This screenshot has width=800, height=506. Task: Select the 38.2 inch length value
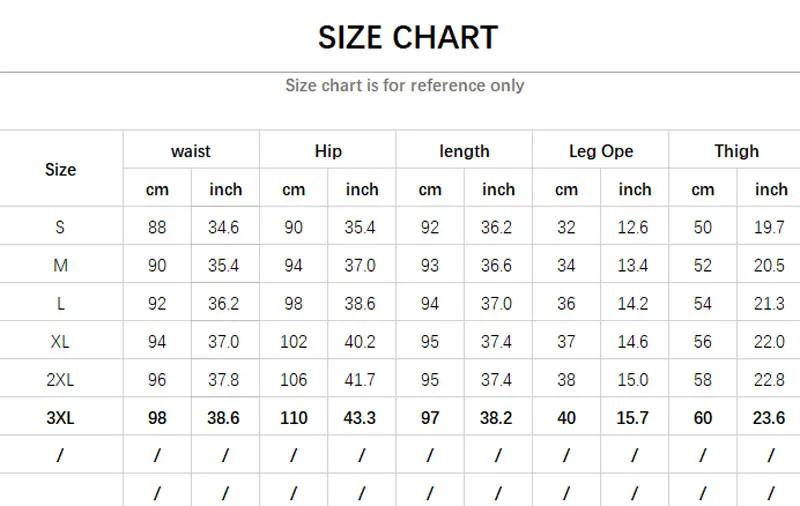(496, 417)
